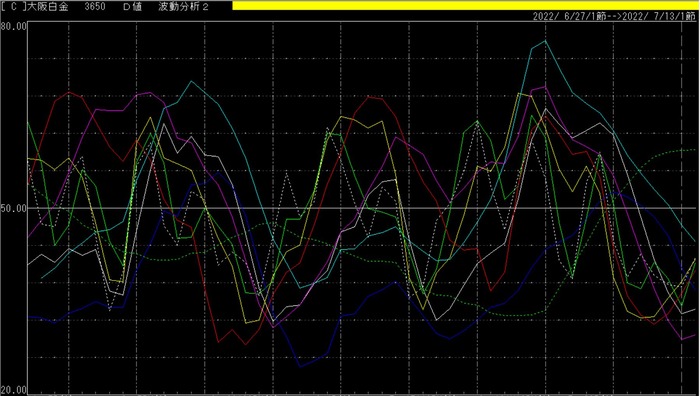Screen dimensions: 700x396
Task: Click the 大阪白金 instrument name in header
Action: pos(48,6)
